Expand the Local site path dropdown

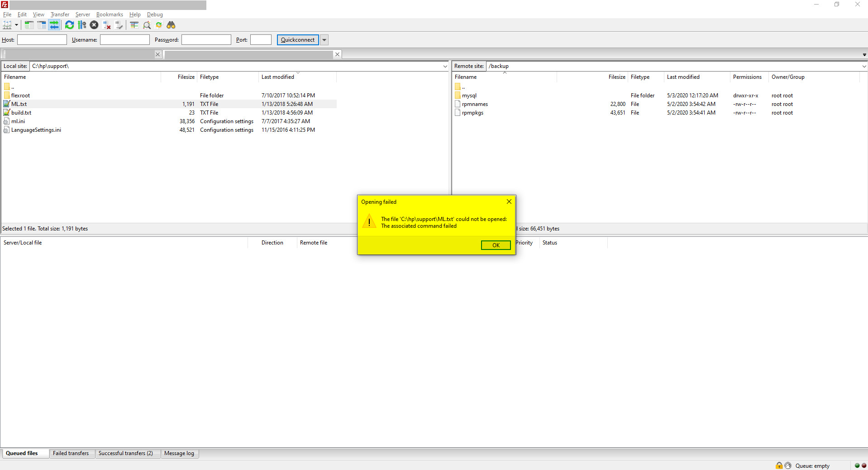(445, 67)
